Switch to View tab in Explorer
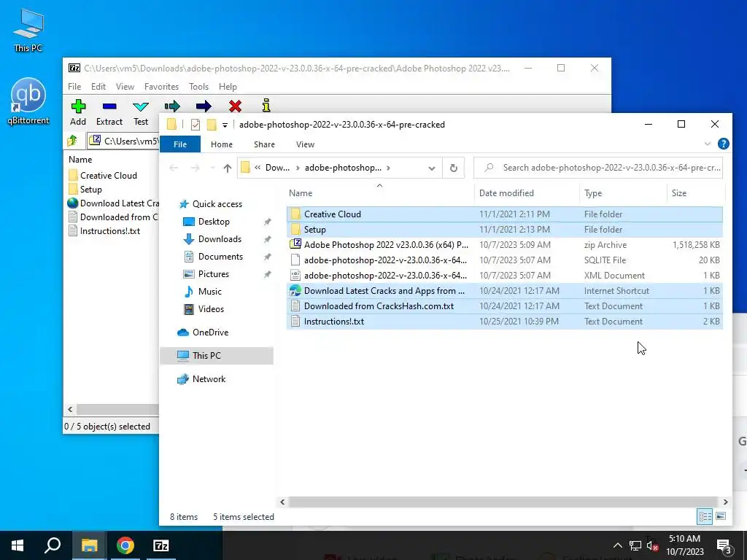Screen dimensions: 747x560 point(305,144)
